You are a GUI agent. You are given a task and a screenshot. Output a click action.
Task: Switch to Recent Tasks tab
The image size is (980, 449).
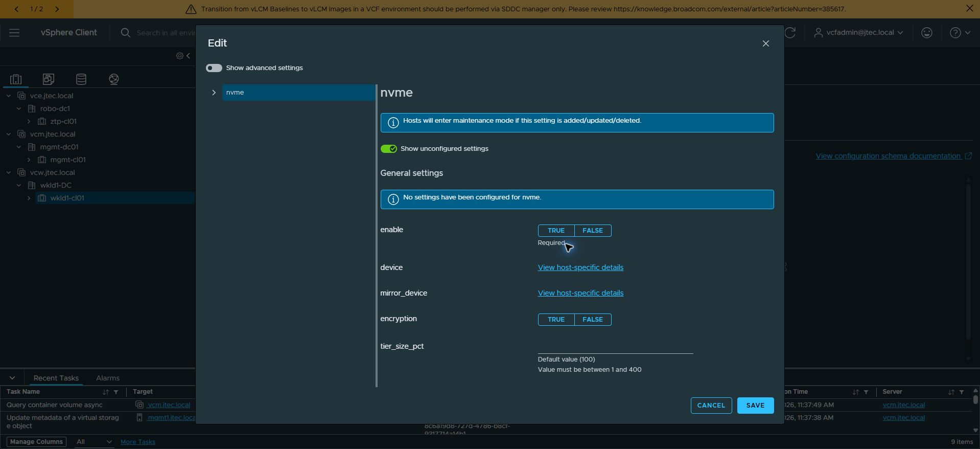click(x=56, y=378)
